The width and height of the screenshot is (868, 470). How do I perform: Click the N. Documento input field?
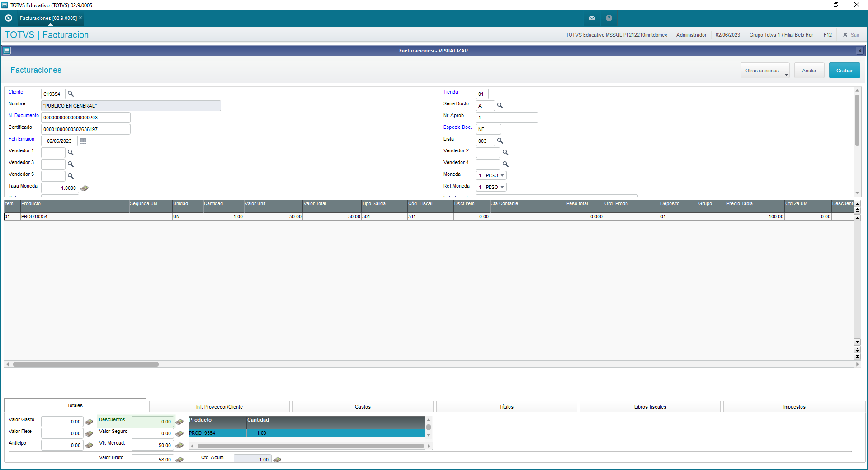(x=86, y=117)
